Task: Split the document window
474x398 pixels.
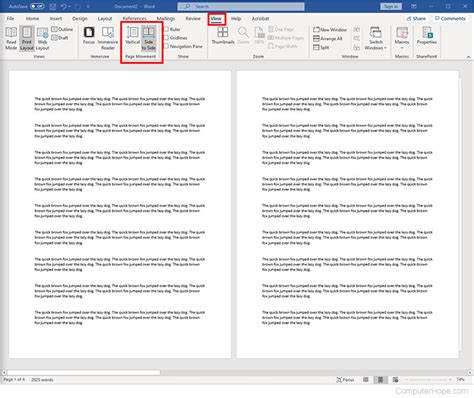Action: (x=321, y=47)
